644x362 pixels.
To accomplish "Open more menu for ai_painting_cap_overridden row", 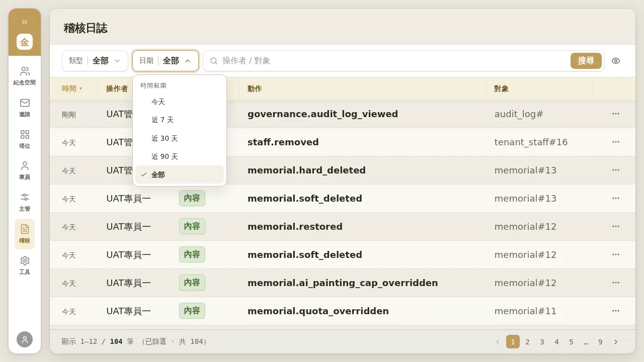I will coord(616,283).
